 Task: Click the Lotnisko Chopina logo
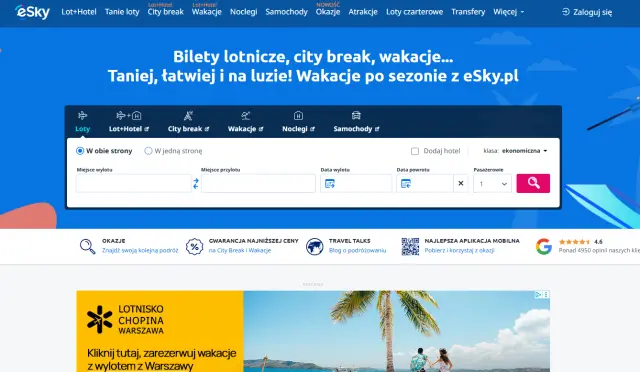(x=125, y=319)
